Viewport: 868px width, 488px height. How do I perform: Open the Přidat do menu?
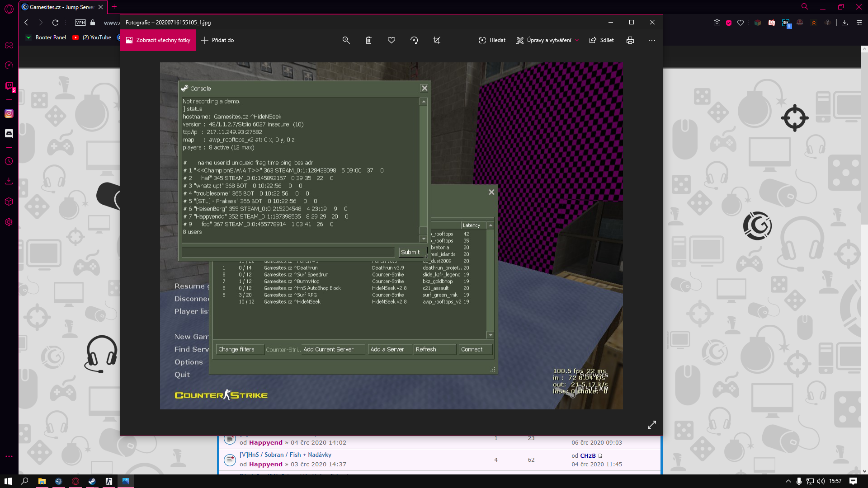click(217, 40)
